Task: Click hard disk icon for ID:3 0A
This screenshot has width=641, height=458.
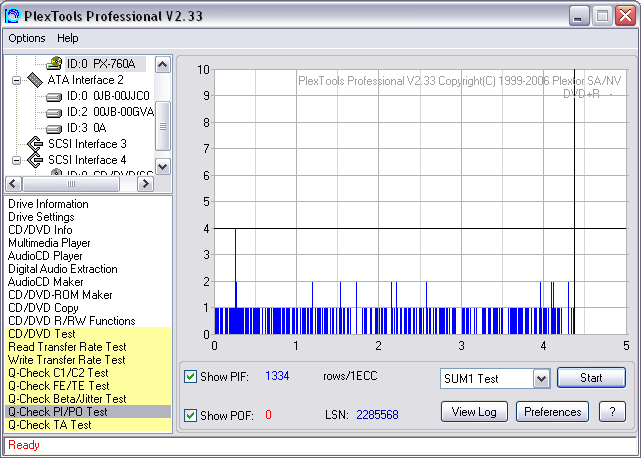Action: coord(54,128)
